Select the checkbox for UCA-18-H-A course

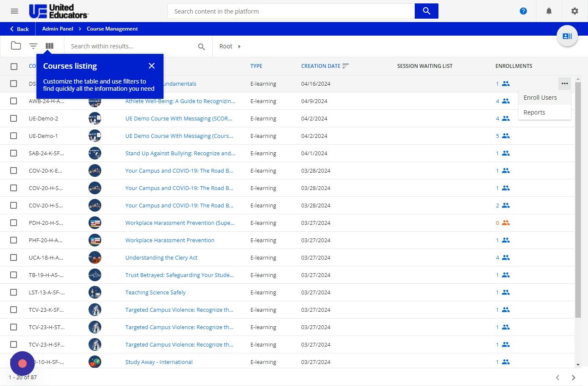coord(14,257)
